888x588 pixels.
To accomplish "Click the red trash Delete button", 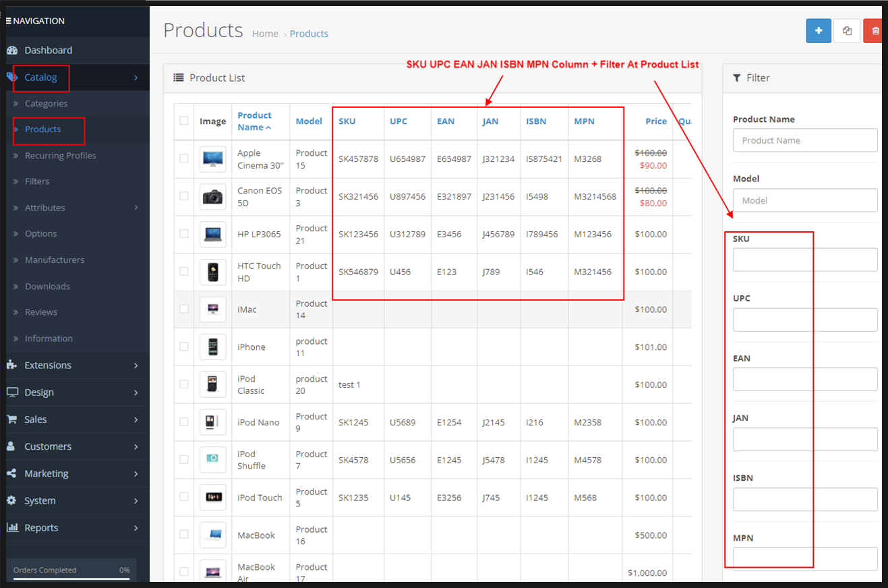I will [x=875, y=31].
